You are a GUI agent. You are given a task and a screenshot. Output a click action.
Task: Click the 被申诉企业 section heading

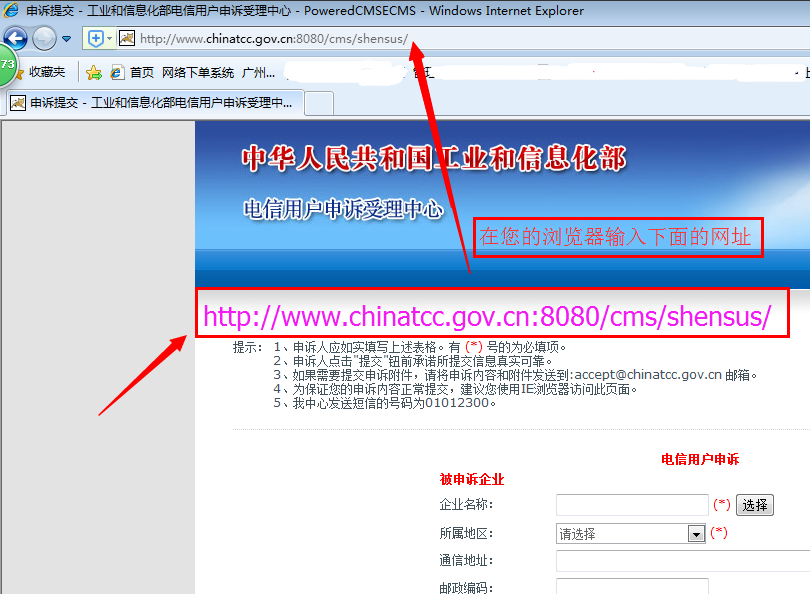click(472, 479)
